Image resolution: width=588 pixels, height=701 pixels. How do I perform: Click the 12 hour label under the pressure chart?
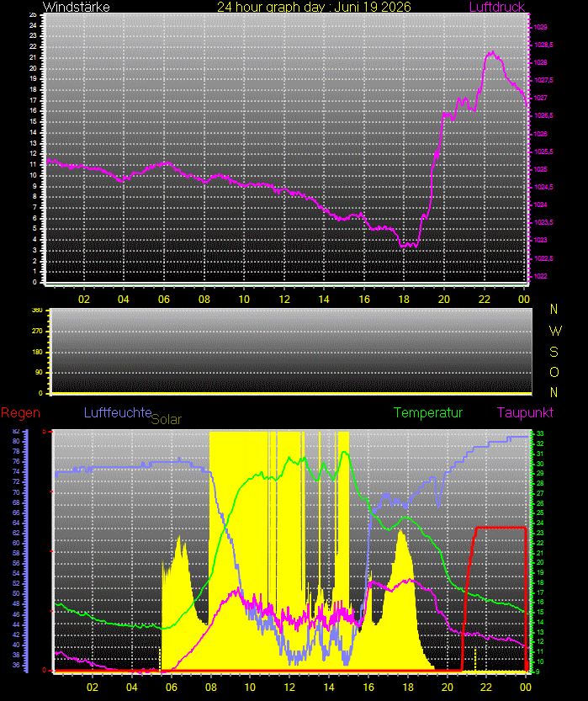(x=284, y=299)
